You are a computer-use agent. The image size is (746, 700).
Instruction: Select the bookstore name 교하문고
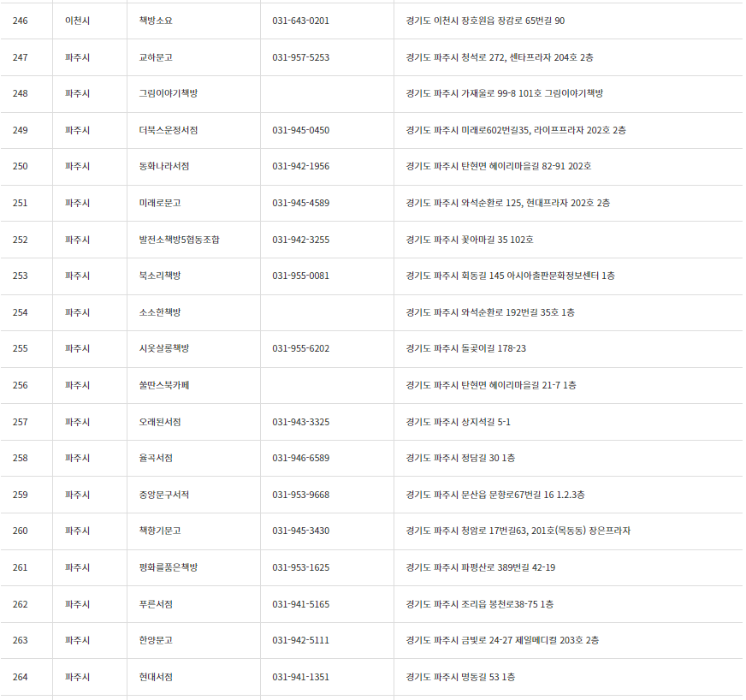[156, 57]
